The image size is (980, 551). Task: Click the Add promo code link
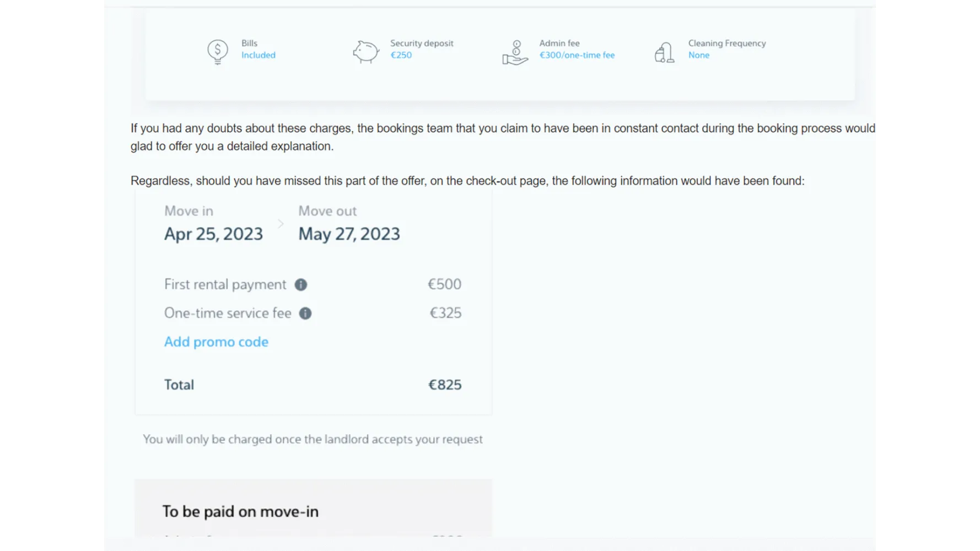216,342
